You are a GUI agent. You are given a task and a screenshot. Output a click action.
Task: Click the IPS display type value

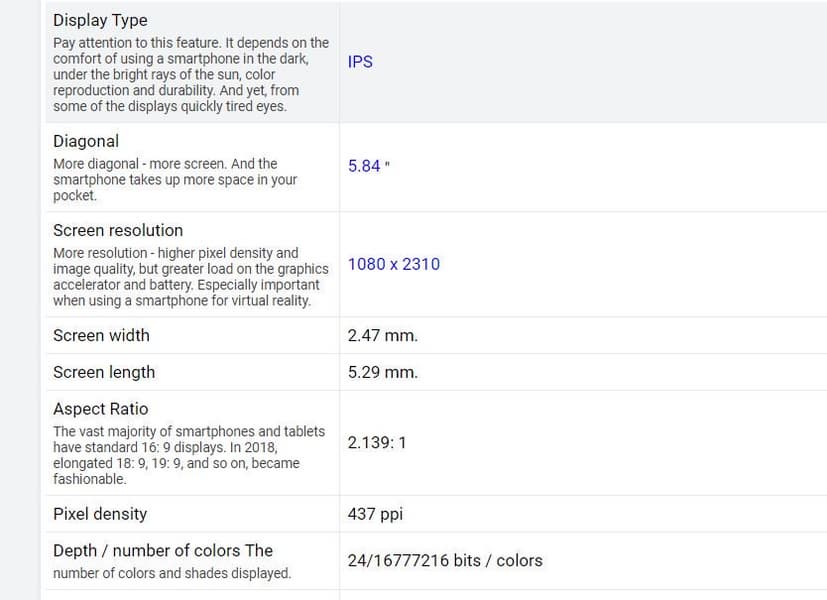tap(360, 62)
